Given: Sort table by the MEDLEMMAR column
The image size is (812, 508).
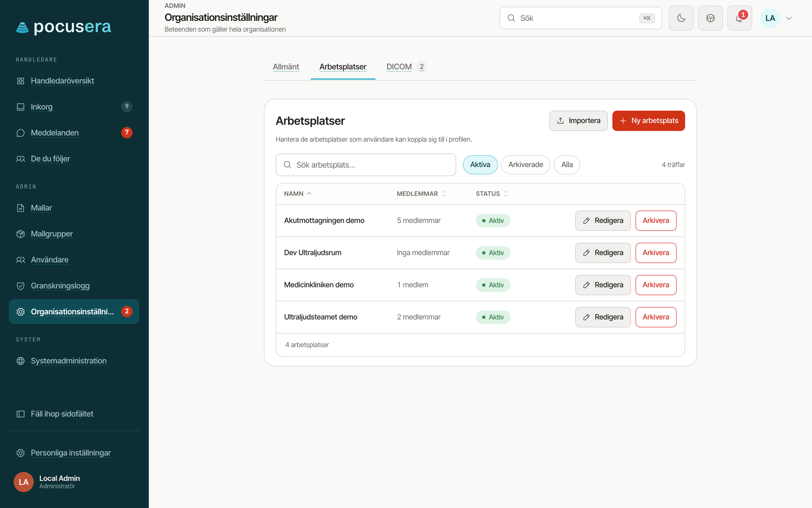Looking at the screenshot, I should click(x=422, y=194).
